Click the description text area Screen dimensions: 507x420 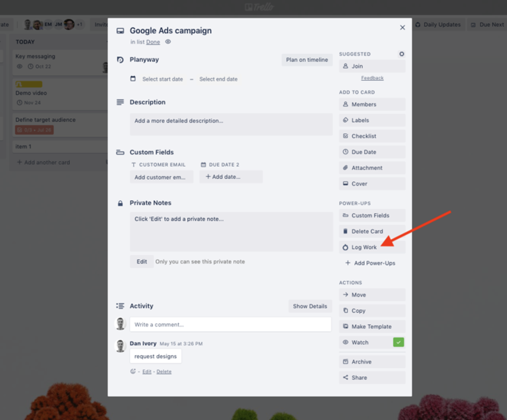[231, 124]
